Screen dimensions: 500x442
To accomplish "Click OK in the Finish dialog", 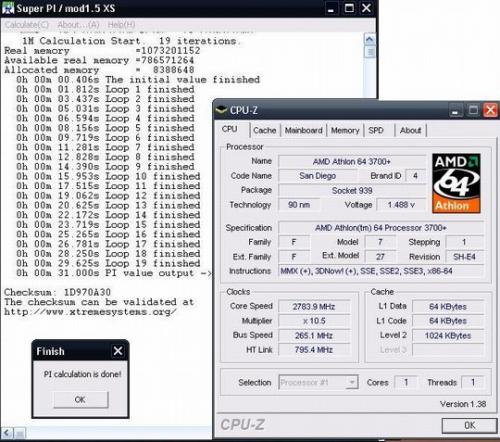I will coord(81,399).
